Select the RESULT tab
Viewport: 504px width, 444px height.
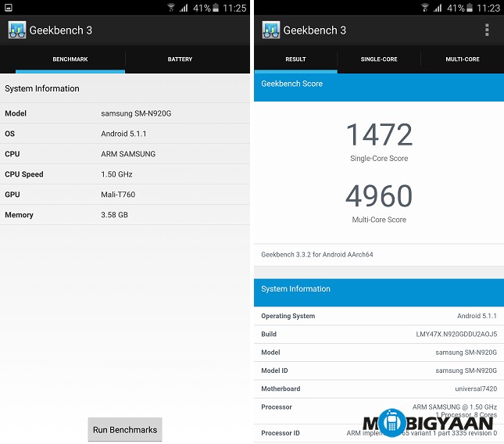(x=295, y=59)
